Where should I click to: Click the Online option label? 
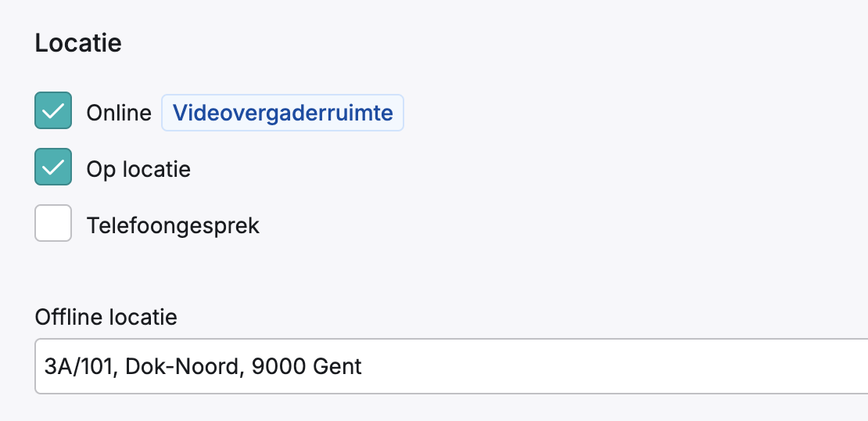(119, 113)
